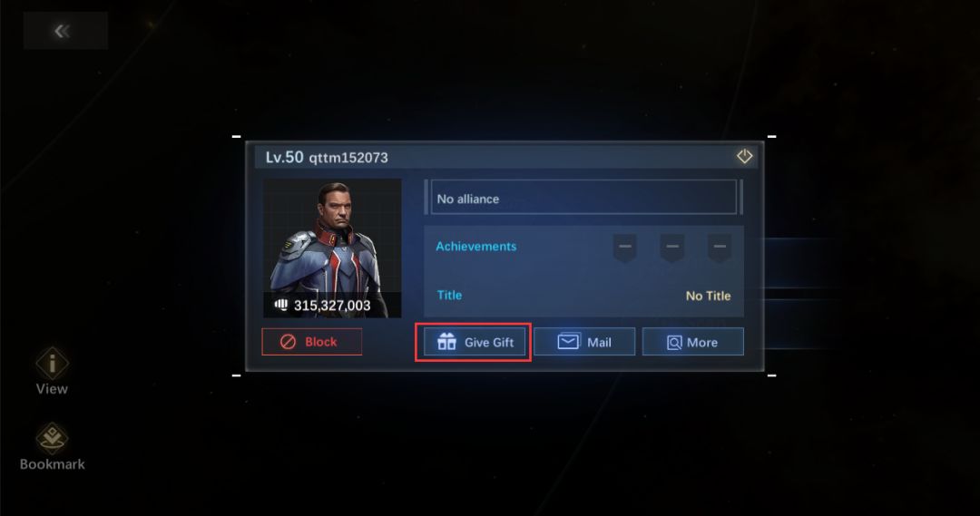
Task: Click the double-chevron back button
Action: [x=65, y=31]
